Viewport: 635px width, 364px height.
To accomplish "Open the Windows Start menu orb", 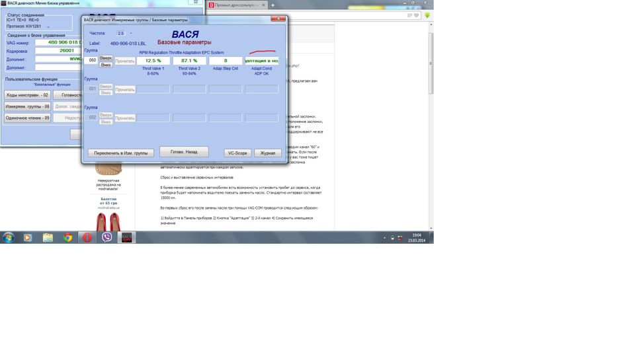I will click(8, 237).
